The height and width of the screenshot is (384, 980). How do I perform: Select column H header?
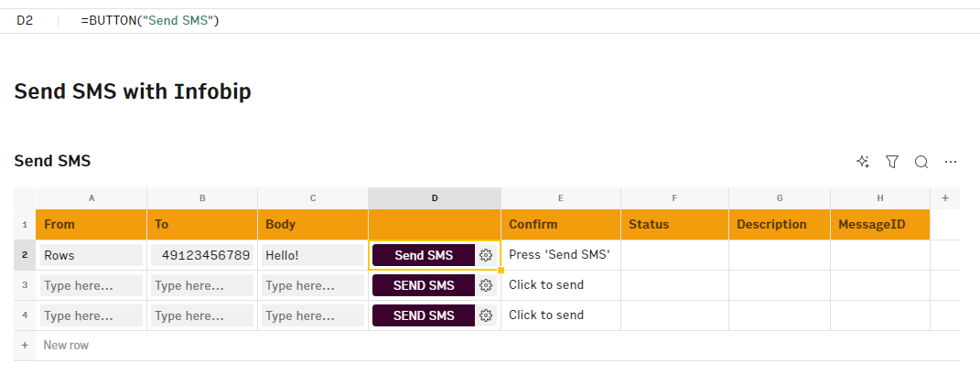pos(880,197)
